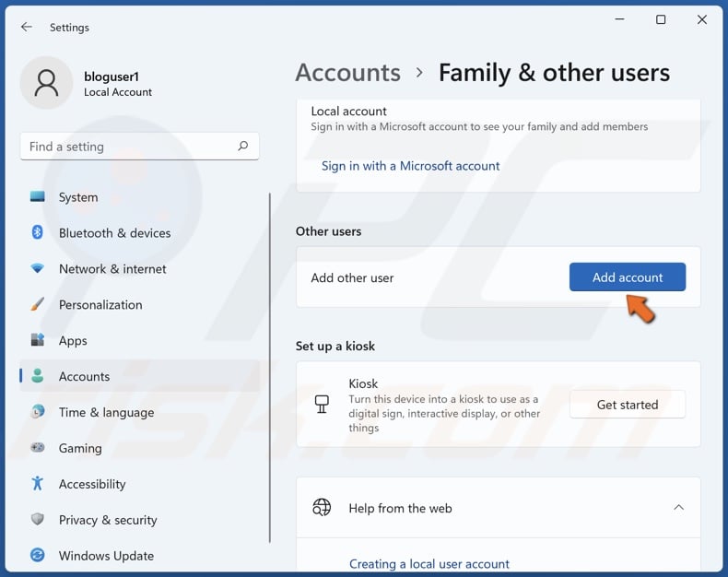Open Time & language settings

[139, 412]
